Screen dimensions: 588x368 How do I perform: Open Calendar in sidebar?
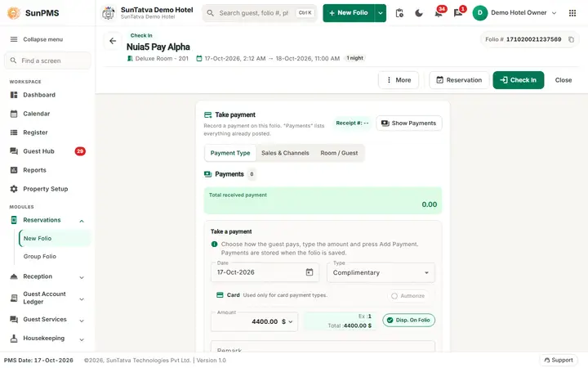pos(47,114)
